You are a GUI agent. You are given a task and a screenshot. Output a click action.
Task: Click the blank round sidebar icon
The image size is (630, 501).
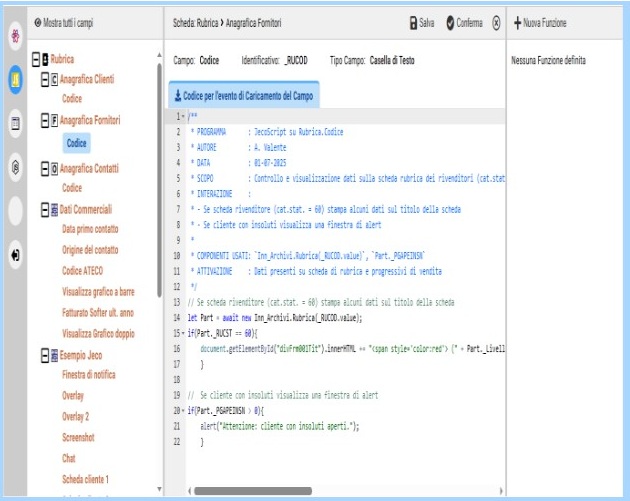click(x=15, y=211)
